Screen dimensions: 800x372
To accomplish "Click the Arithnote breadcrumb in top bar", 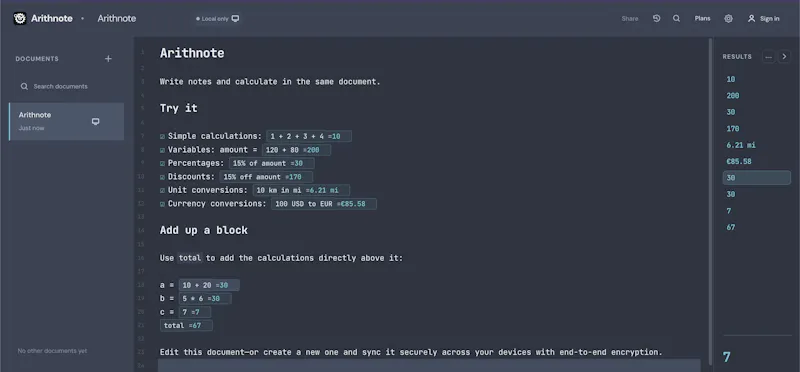I will coord(117,18).
